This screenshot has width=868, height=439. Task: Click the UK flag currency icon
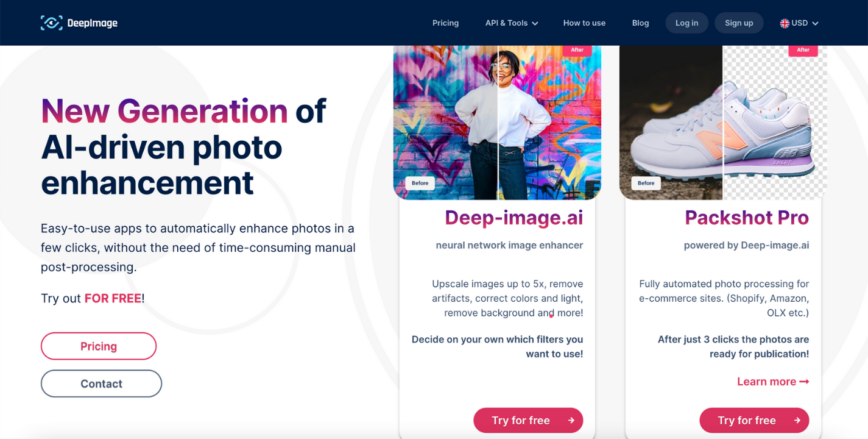[x=785, y=23]
